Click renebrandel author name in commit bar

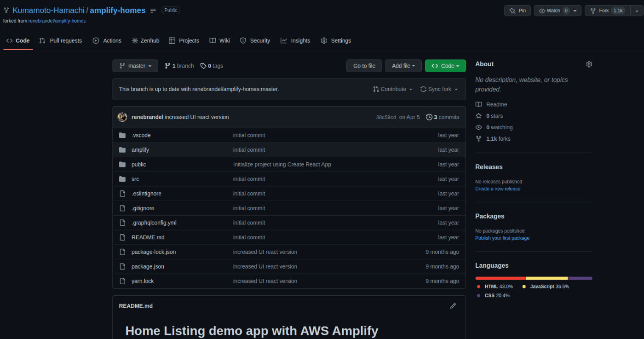(x=147, y=117)
